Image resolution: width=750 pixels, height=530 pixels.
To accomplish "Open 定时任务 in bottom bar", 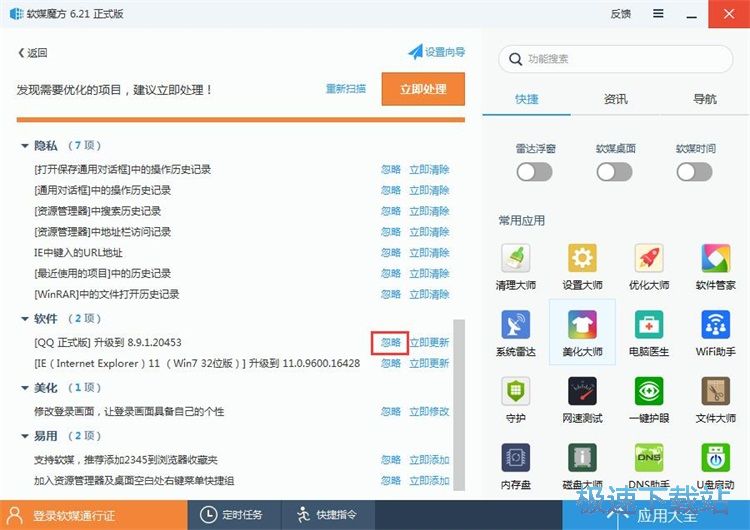I will [x=234, y=515].
